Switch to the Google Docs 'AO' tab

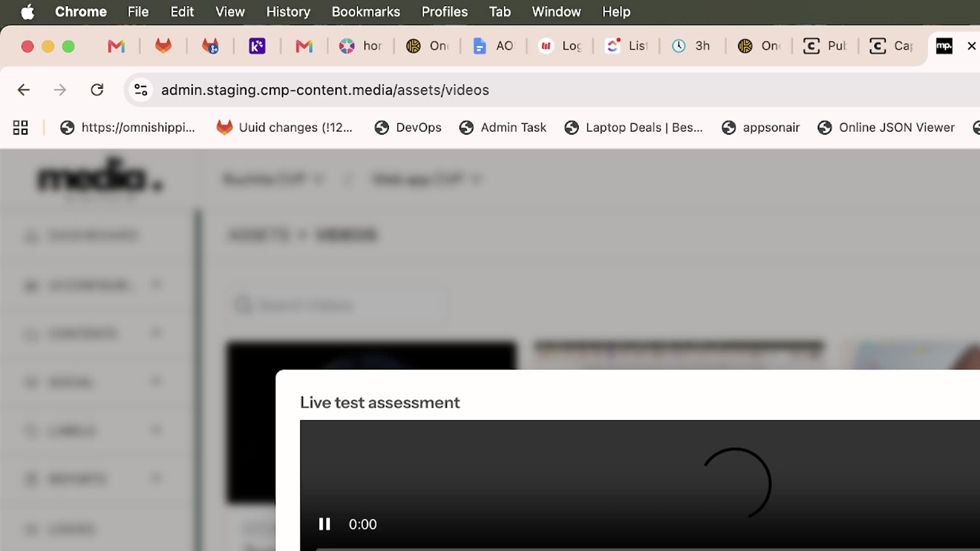pos(494,46)
